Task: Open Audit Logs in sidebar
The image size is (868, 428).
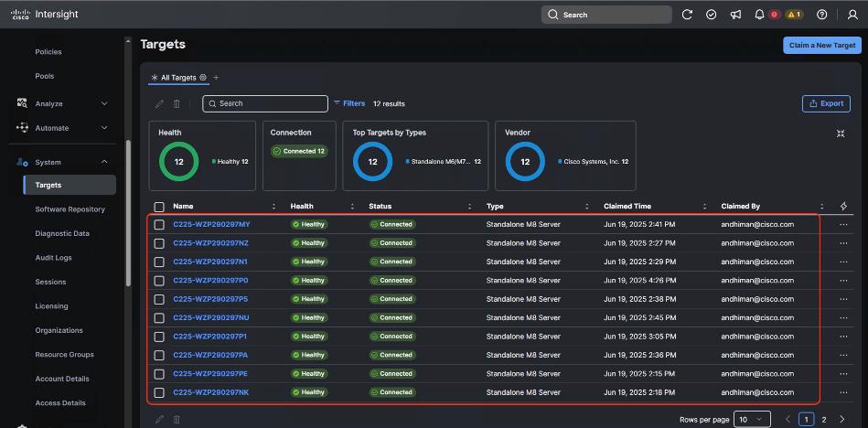Action: [x=53, y=258]
